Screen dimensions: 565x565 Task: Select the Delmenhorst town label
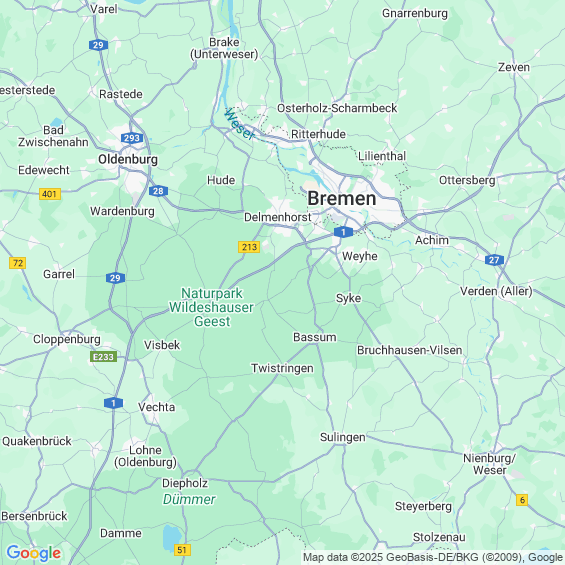pyautogui.click(x=277, y=217)
